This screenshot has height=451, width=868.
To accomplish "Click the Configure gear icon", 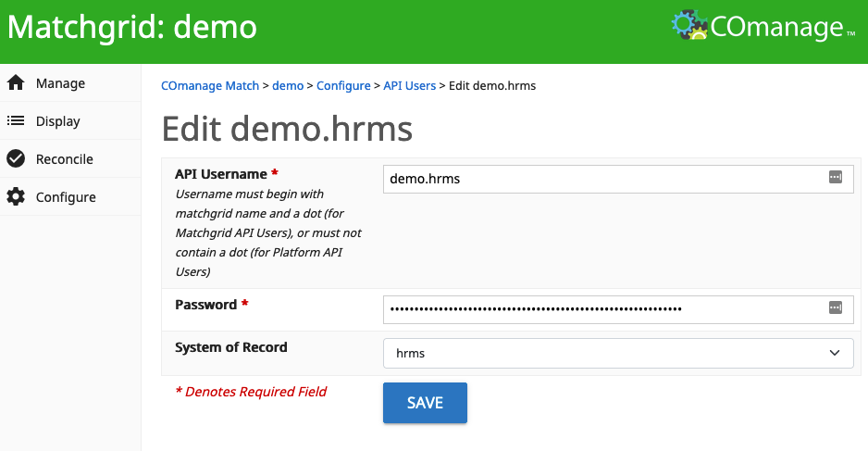I will (16, 196).
